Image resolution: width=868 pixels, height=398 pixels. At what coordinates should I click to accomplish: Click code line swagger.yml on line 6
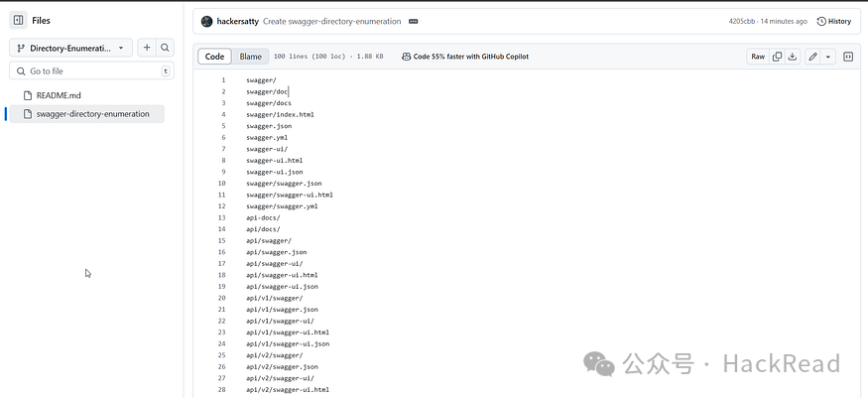(x=267, y=137)
